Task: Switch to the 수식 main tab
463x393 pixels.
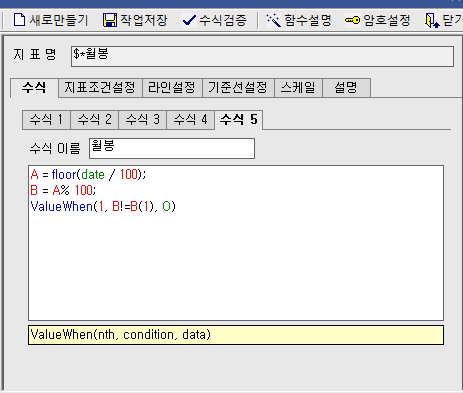Action: click(34, 88)
